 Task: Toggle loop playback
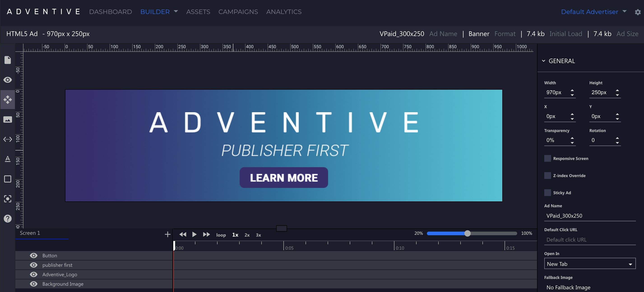[221, 235]
